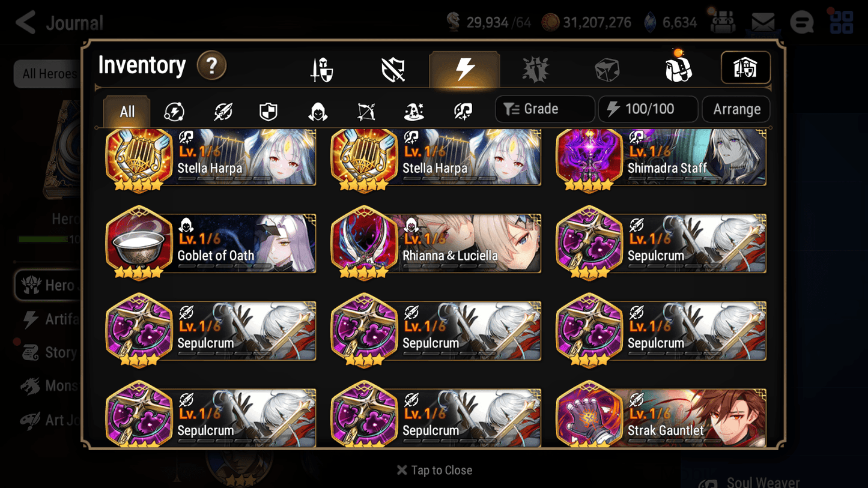The width and height of the screenshot is (868, 488).
Task: Open the broken shield inventory tab
Action: tap(393, 70)
